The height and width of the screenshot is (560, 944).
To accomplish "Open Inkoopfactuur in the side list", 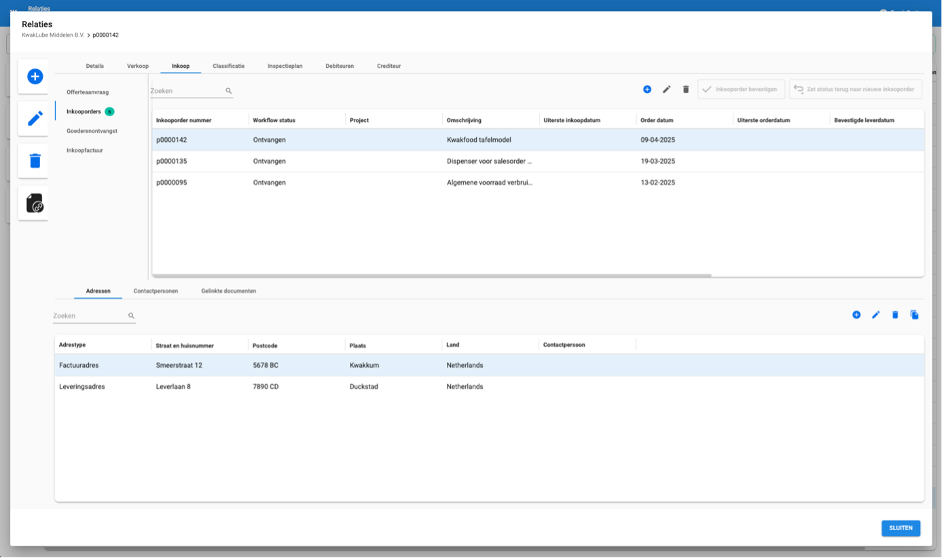I will 85,151.
